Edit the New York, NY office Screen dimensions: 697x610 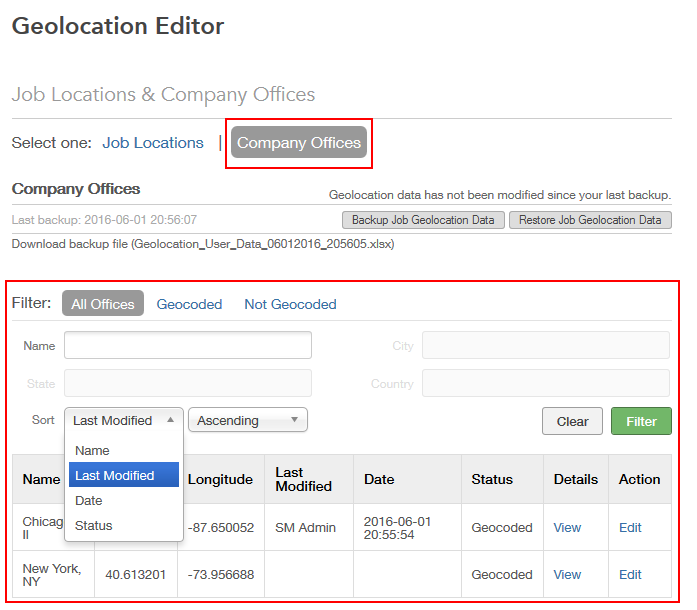tap(630, 575)
